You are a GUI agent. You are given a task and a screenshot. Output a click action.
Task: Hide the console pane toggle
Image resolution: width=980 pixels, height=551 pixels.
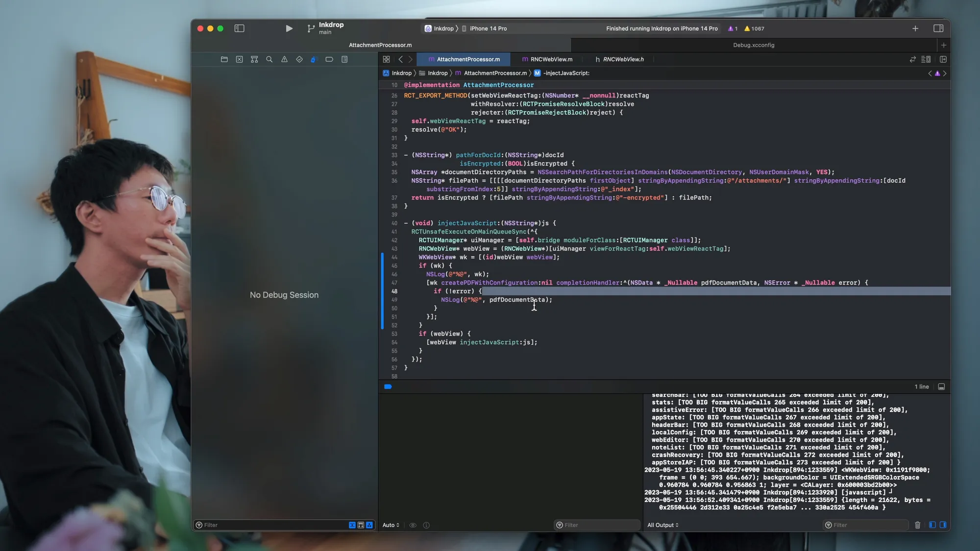943,525
